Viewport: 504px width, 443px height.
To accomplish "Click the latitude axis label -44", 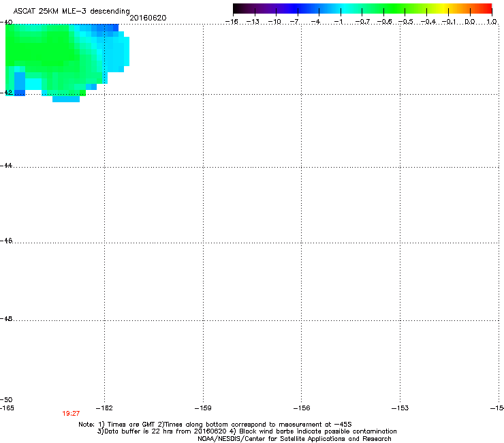I will 6,166.
